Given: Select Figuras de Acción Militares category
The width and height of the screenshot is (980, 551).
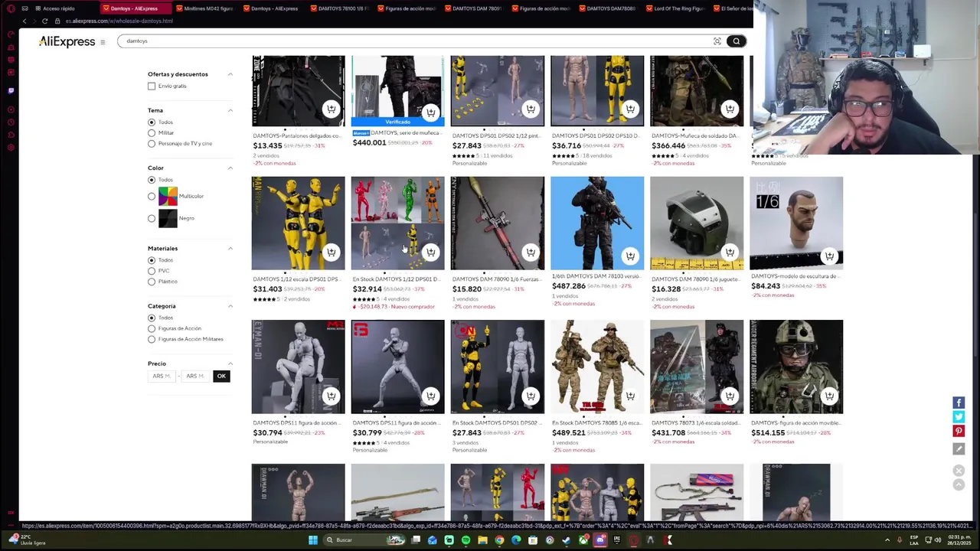Looking at the screenshot, I should click(152, 339).
